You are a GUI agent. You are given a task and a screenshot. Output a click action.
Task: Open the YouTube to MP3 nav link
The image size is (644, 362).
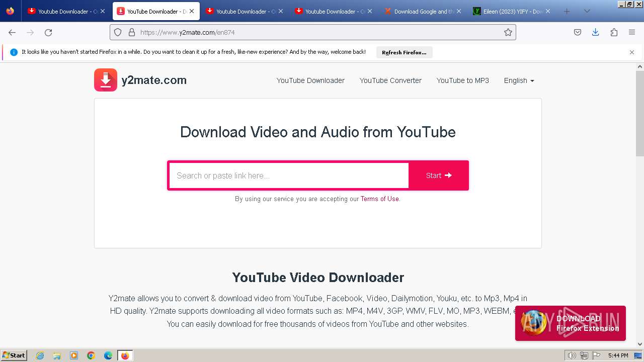click(463, 80)
